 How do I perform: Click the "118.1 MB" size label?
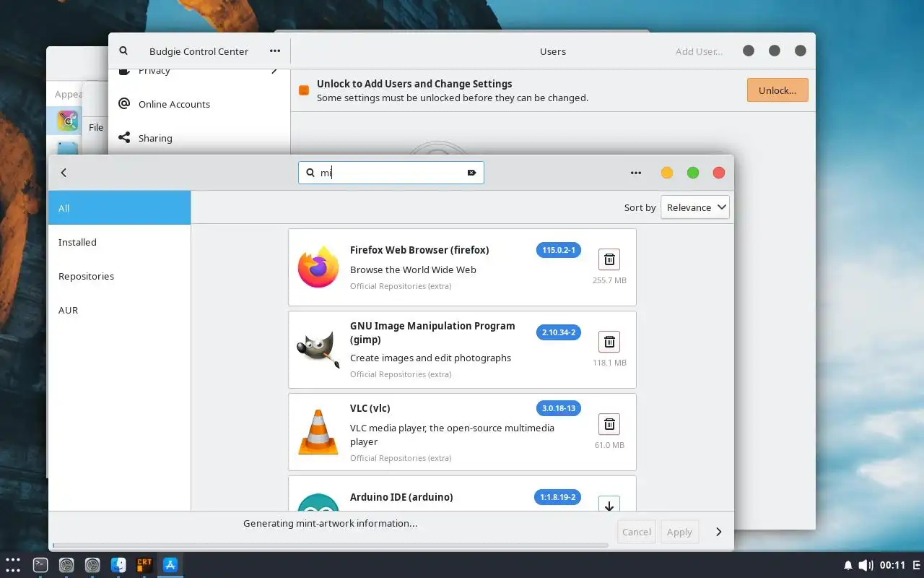point(609,363)
